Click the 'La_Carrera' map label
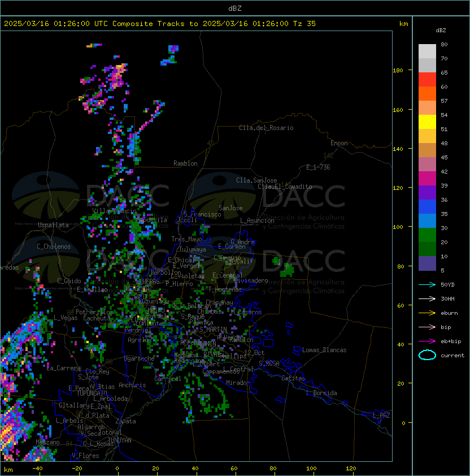This screenshot has width=470, height=476. coord(63,368)
